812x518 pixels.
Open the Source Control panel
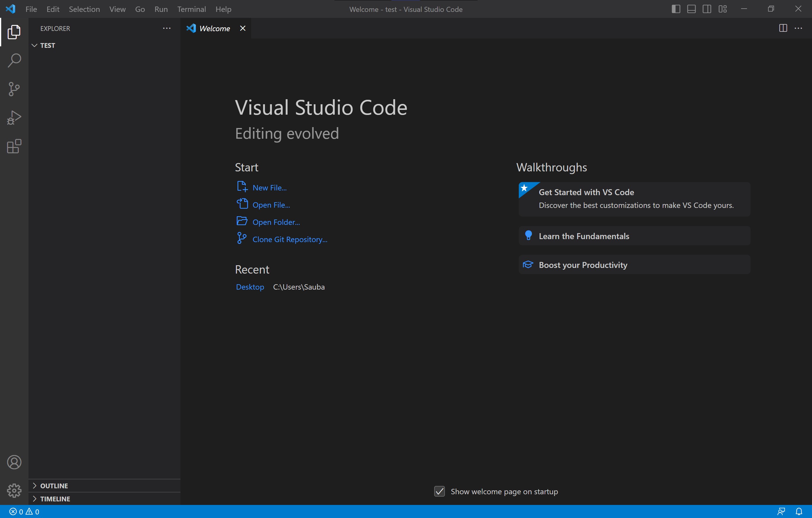(x=14, y=89)
